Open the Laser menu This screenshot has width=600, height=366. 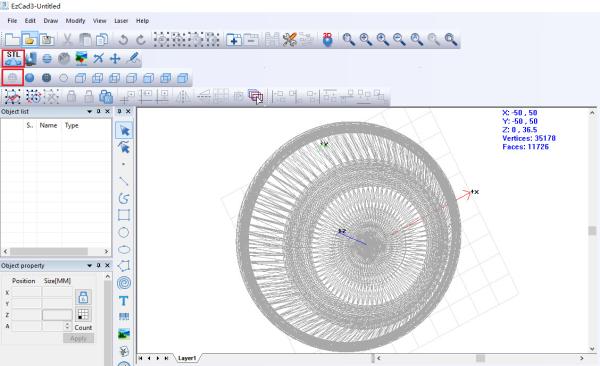121,21
